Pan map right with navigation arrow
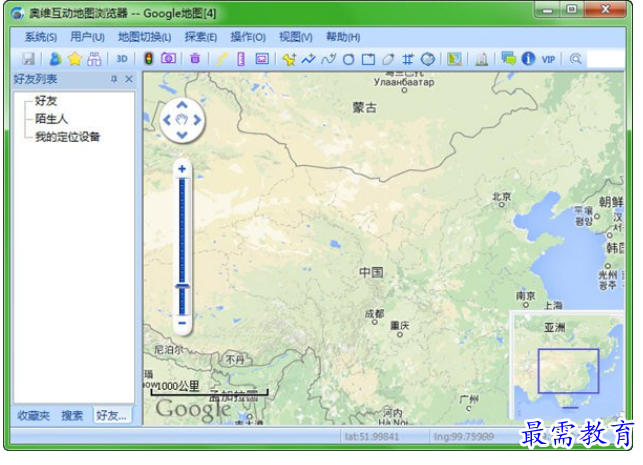This screenshot has width=643, height=465. [x=197, y=120]
